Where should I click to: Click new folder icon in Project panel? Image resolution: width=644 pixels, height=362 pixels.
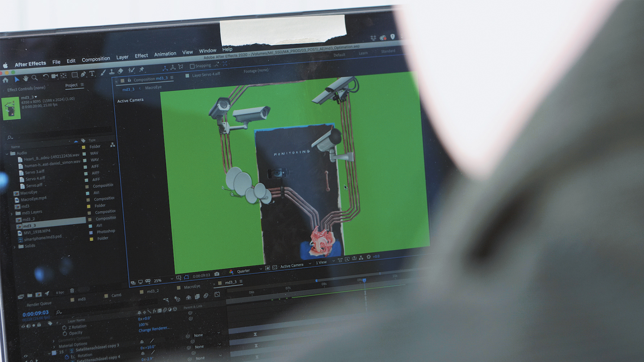coord(30,295)
